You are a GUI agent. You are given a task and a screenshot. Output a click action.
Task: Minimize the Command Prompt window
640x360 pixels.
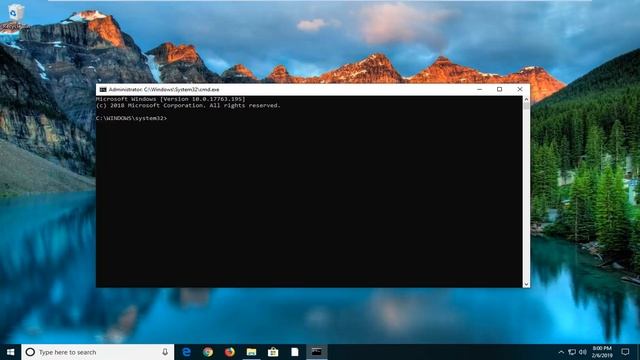click(480, 89)
